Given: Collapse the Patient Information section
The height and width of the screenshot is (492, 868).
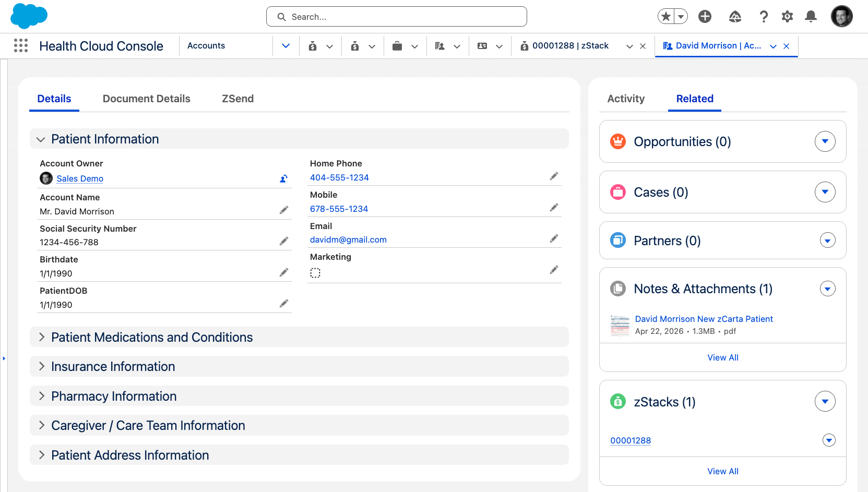Looking at the screenshot, I should (299, 139).
